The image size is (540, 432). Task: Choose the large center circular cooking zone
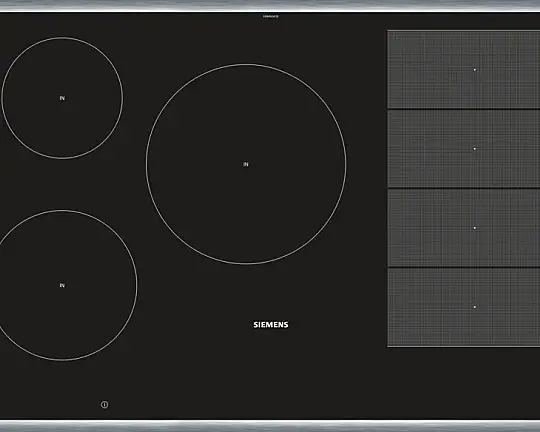tap(246, 164)
